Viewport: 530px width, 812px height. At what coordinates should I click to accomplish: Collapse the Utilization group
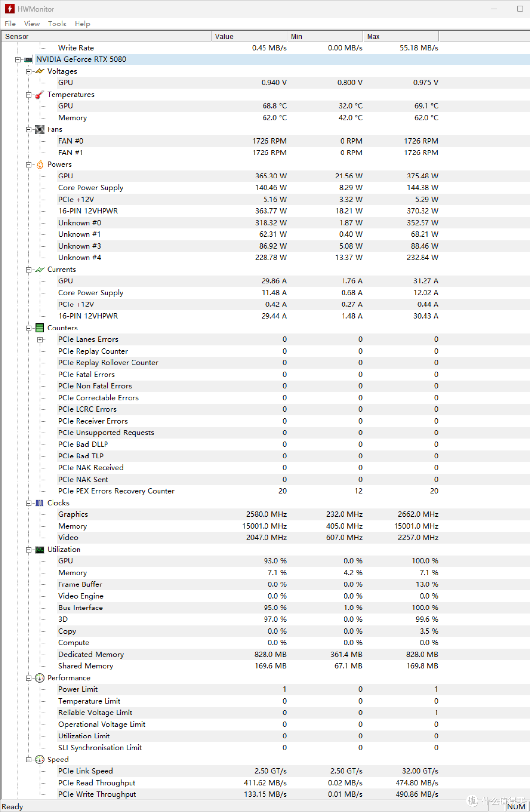[29, 550]
